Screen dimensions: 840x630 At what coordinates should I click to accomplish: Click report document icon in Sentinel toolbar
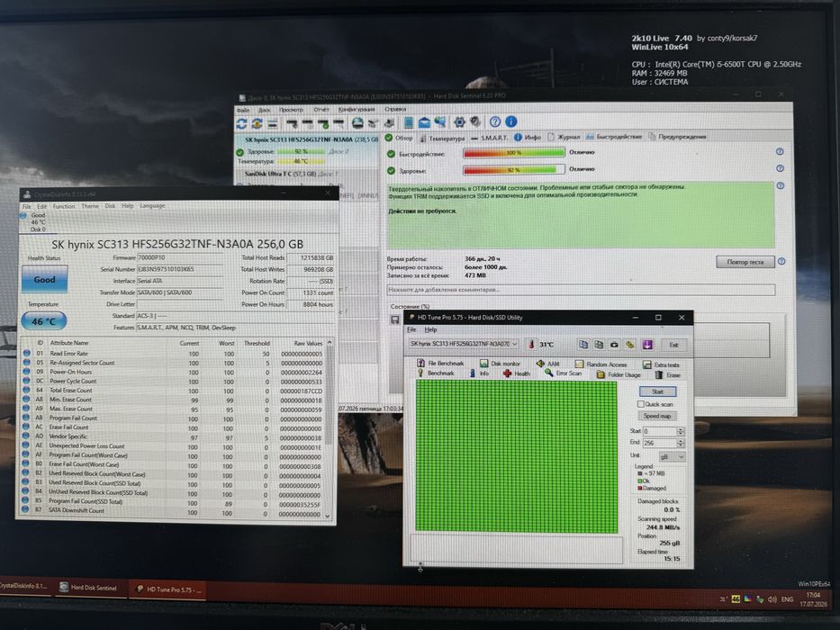(x=408, y=122)
